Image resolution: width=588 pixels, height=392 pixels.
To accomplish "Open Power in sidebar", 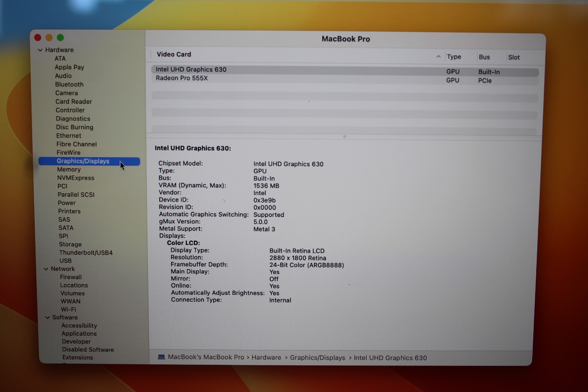I will click(x=67, y=203).
